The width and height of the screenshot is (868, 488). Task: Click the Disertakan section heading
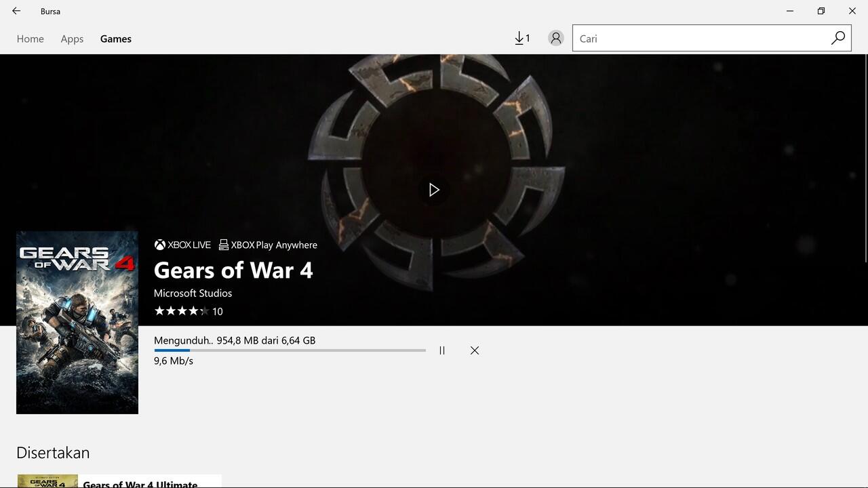click(53, 452)
